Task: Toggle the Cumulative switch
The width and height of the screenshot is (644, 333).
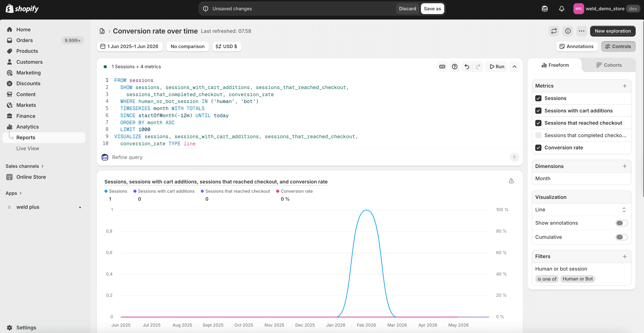Action: point(621,237)
